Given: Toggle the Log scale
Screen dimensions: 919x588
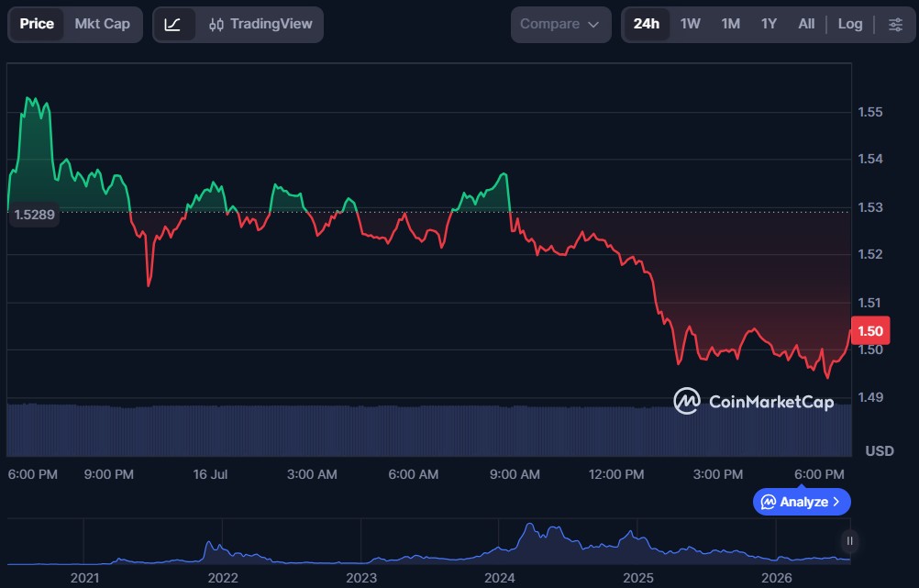Looking at the screenshot, I should [850, 24].
